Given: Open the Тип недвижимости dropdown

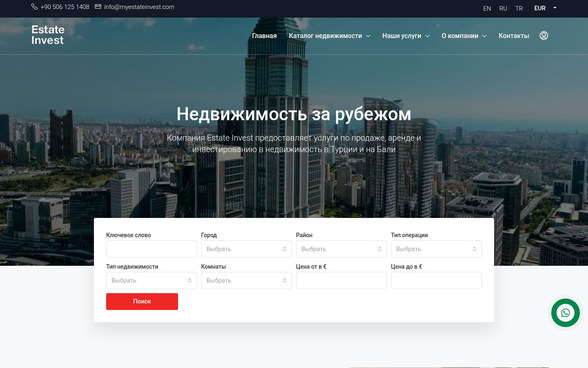Looking at the screenshot, I should (x=151, y=280).
